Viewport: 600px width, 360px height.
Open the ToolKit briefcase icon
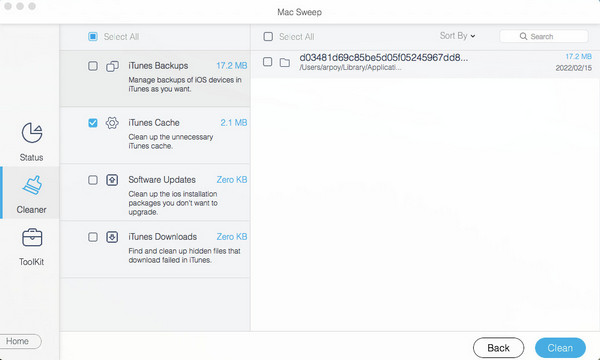[x=32, y=238]
